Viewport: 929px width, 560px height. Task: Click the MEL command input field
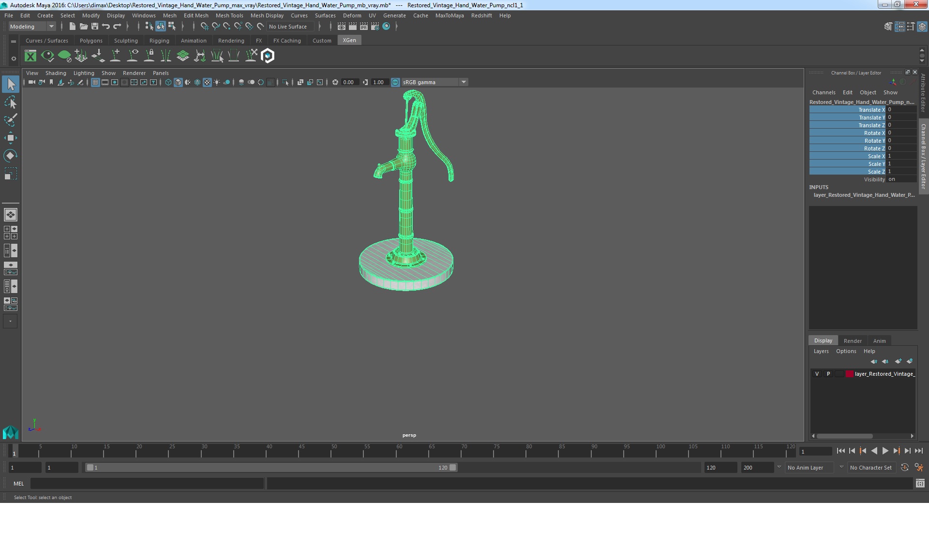point(147,484)
